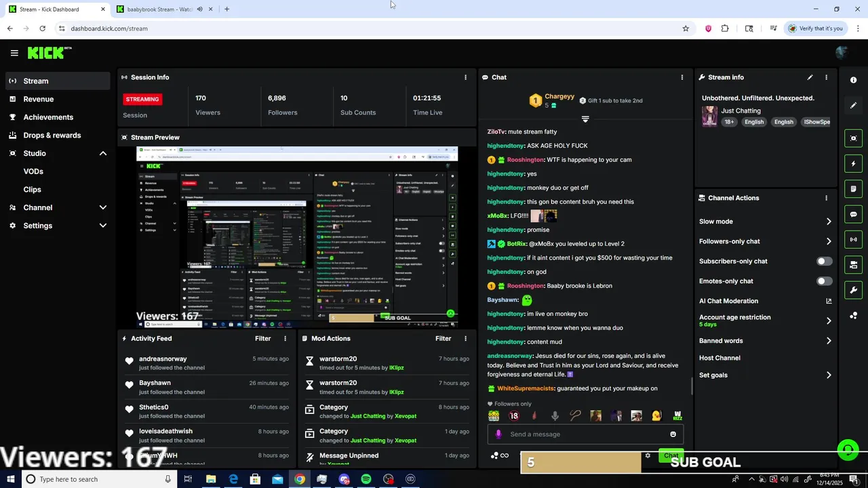Screen dimensions: 868x488
Task: Toggle the channel actions camera widget icon
Action: point(853,264)
